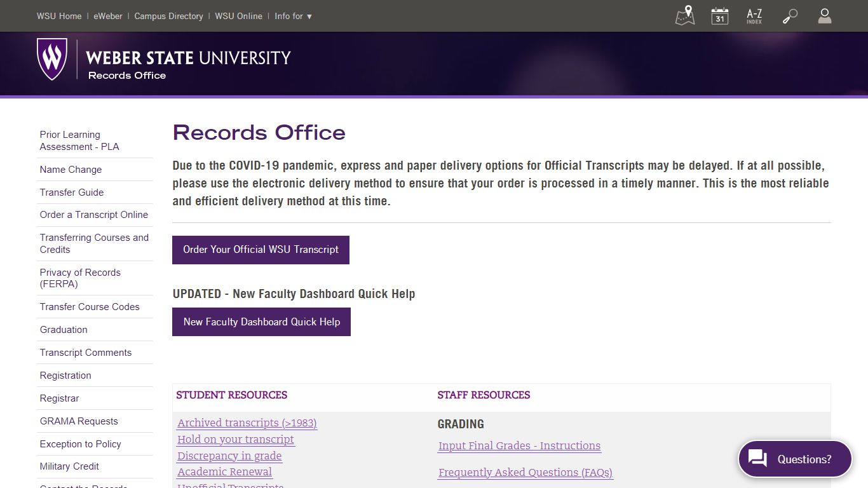Go to WSU Home link
The image size is (868, 488).
point(59,16)
